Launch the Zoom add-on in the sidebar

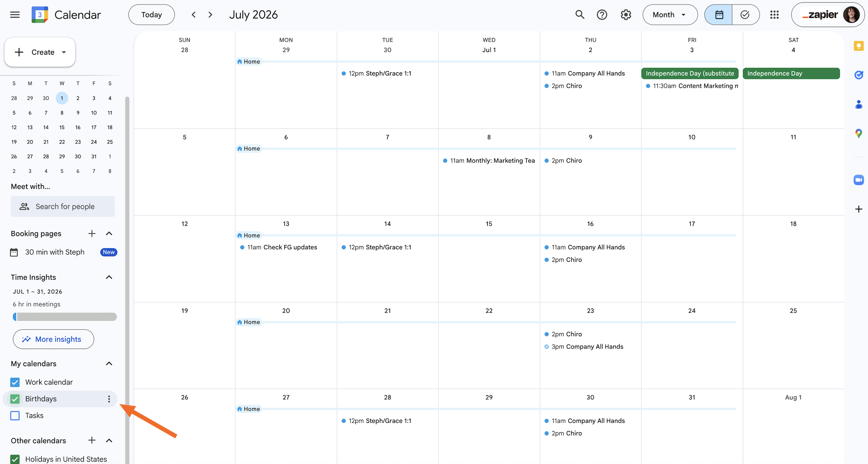[x=859, y=180]
